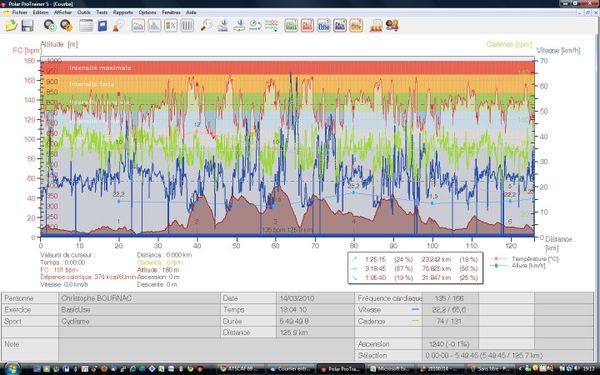
Task: Click the taskbar clock showing 19:12
Action: click(590, 369)
